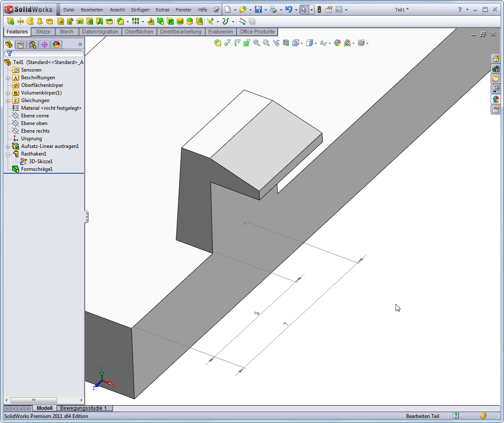Open the DimXpertManager crosshair tab
Screen dimensions: 504x423
tap(44, 44)
